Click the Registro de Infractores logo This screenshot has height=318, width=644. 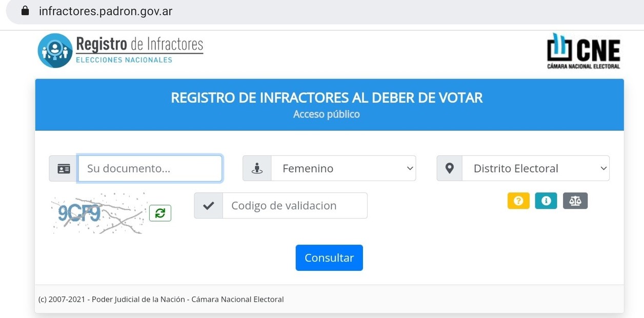[121, 50]
